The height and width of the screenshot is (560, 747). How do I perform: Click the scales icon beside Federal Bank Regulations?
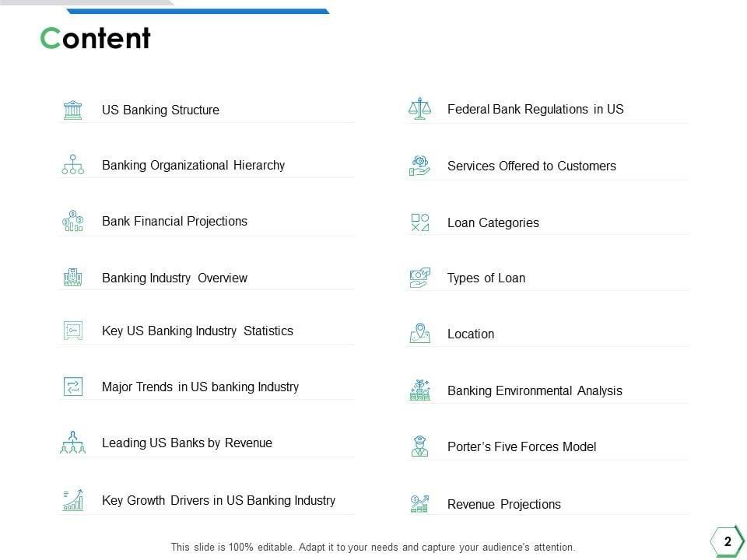point(419,109)
